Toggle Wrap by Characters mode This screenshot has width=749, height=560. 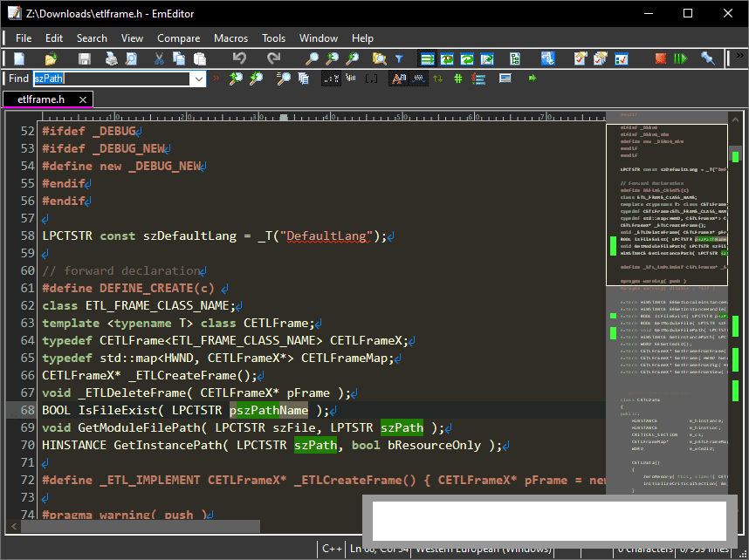[x=447, y=58]
